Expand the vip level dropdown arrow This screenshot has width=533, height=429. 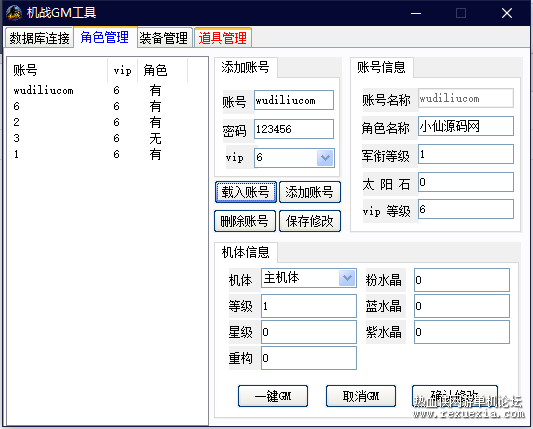pos(325,158)
